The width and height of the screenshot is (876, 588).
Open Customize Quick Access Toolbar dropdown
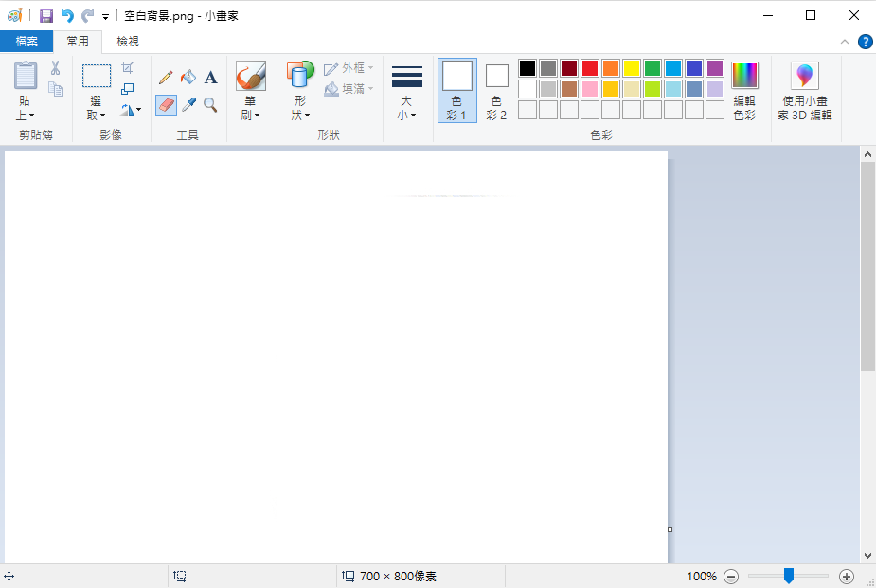(x=105, y=17)
